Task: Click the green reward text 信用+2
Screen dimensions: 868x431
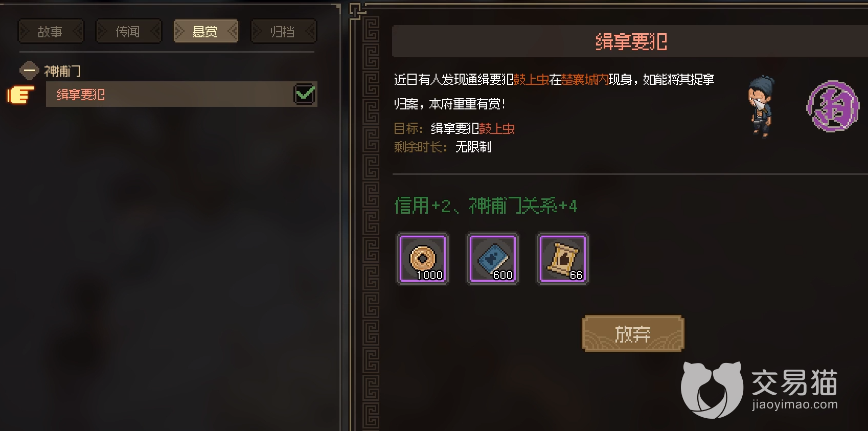Action: [422, 206]
